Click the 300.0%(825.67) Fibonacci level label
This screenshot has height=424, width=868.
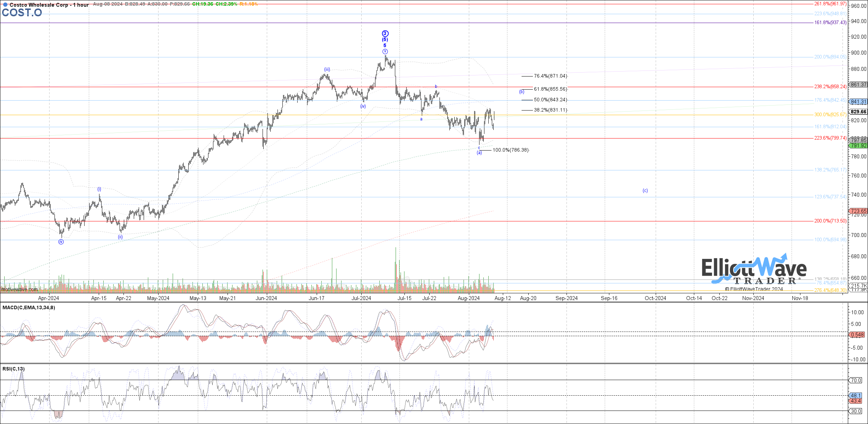(830, 115)
